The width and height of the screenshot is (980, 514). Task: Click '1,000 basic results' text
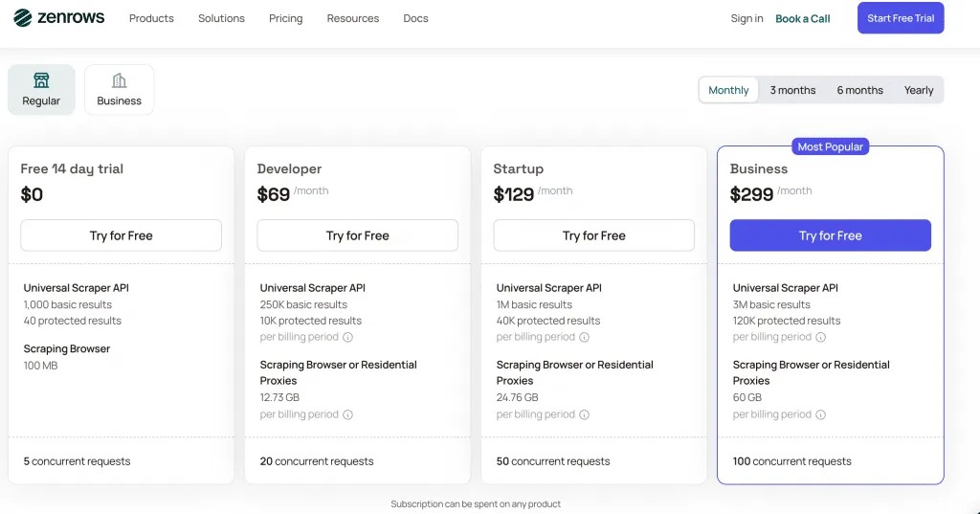68,304
